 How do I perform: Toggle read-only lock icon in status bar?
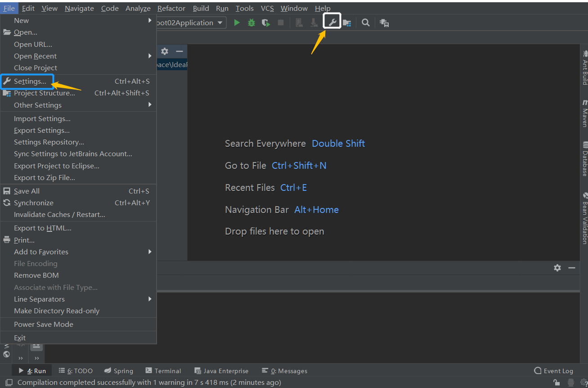point(557,383)
